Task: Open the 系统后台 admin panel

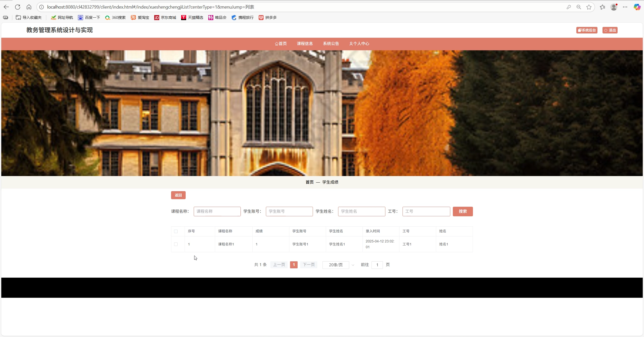Action: 587,30
